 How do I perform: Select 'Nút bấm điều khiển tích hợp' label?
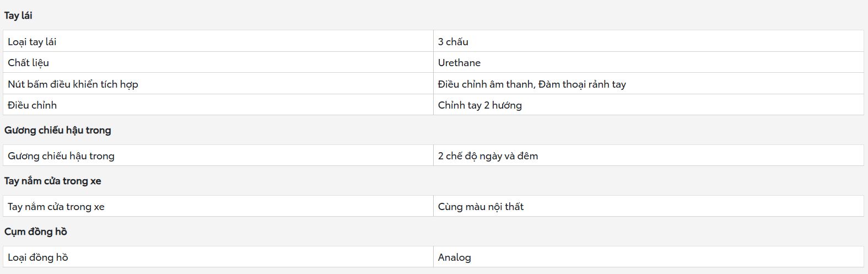point(73,84)
